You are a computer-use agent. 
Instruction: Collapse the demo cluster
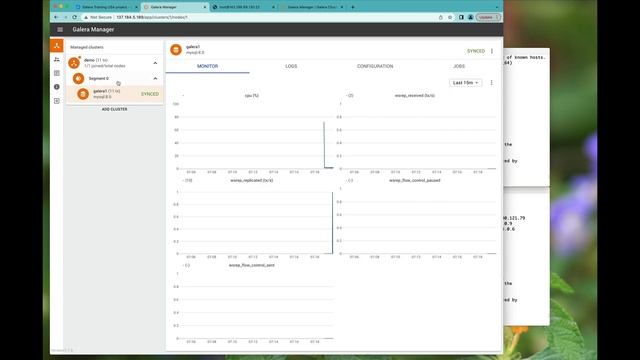pos(155,63)
